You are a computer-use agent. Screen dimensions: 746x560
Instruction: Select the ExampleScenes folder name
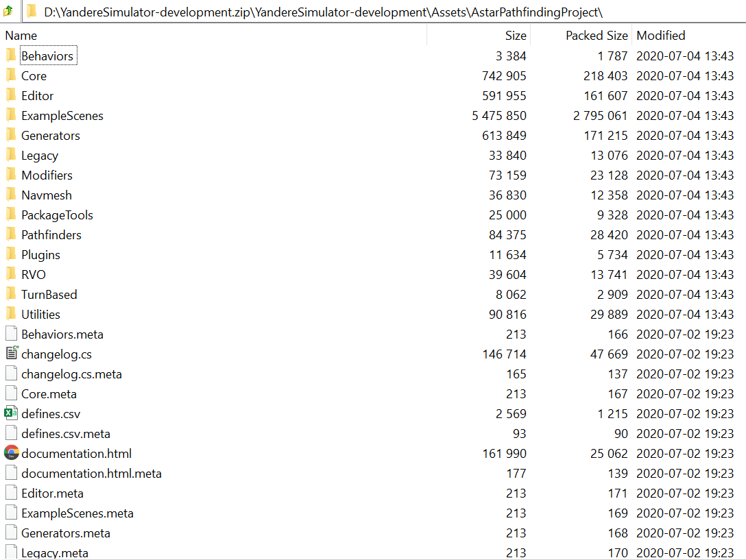pos(62,116)
